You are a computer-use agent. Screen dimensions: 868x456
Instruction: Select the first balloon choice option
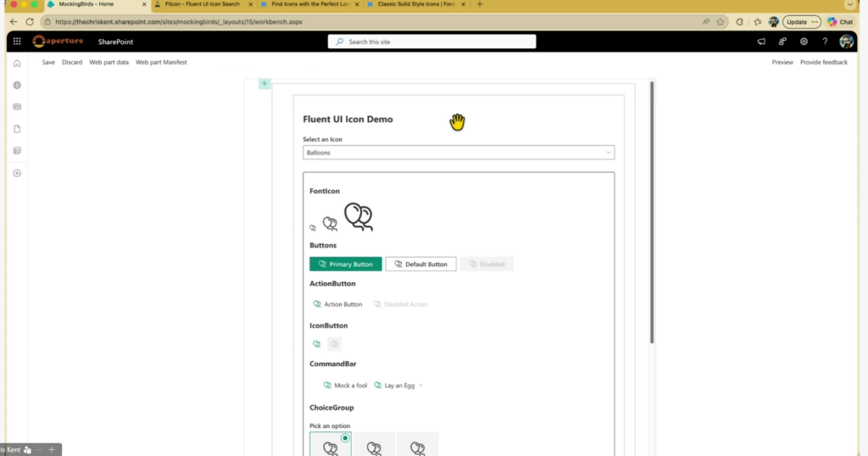click(x=331, y=445)
